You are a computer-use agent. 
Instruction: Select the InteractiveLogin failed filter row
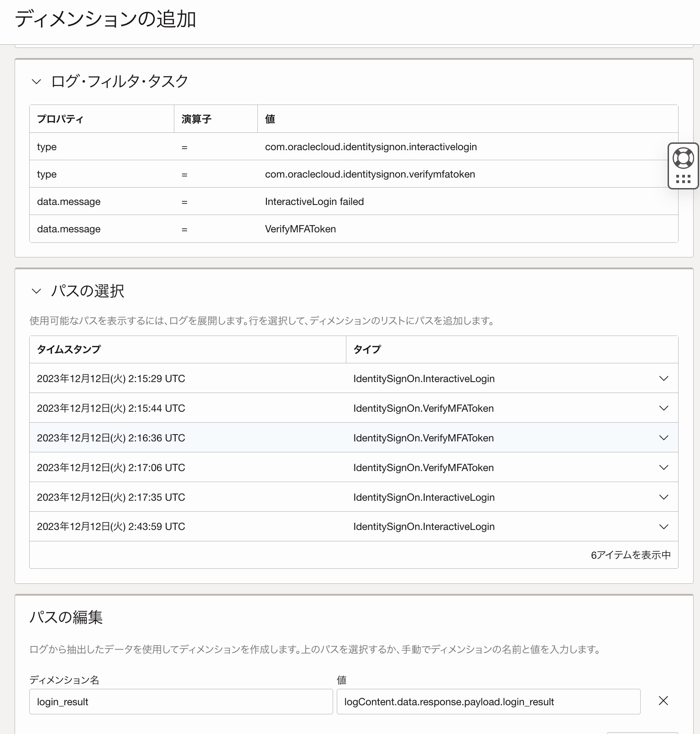click(314, 202)
